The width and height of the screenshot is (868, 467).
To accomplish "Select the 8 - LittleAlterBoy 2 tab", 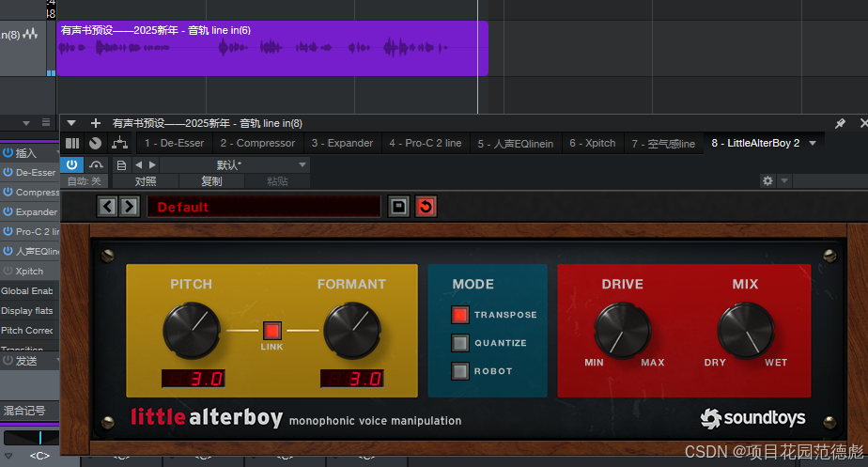I will 755,143.
